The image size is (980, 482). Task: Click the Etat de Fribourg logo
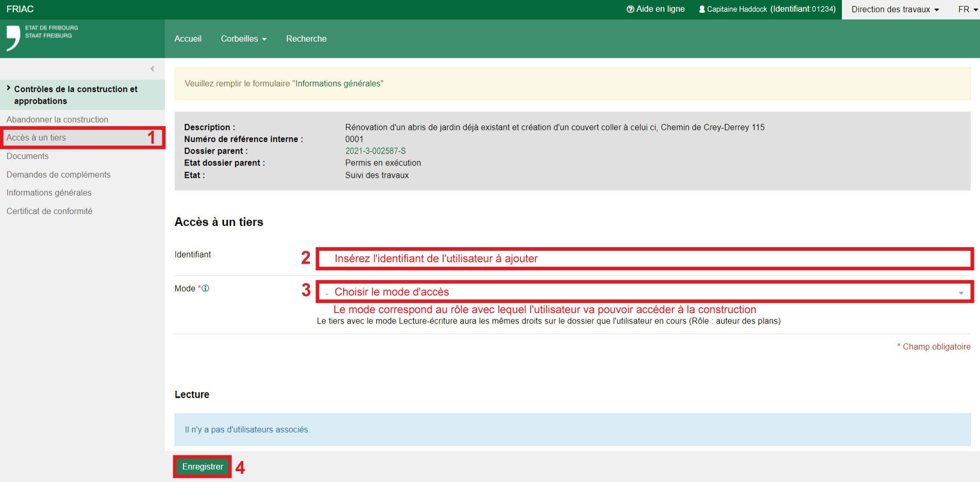click(42, 37)
